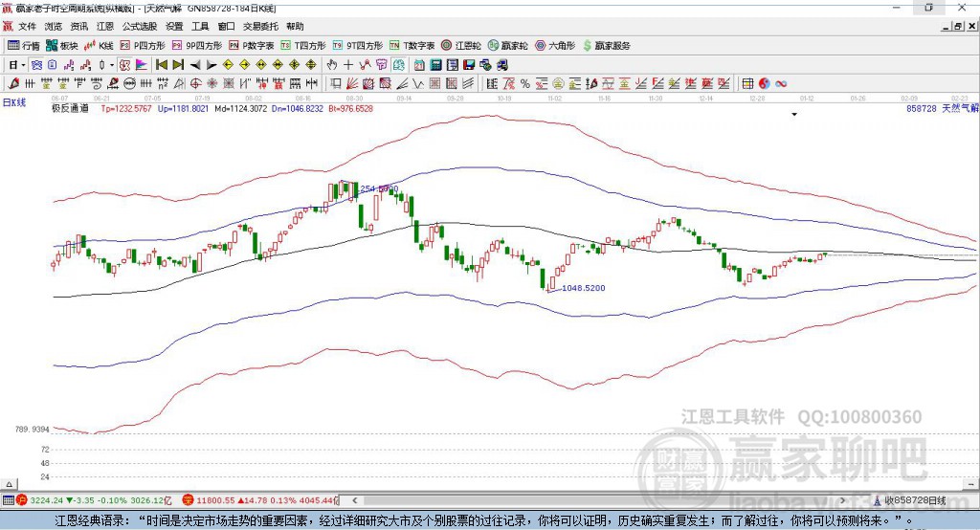Open the 板块 sector view

tap(62, 46)
